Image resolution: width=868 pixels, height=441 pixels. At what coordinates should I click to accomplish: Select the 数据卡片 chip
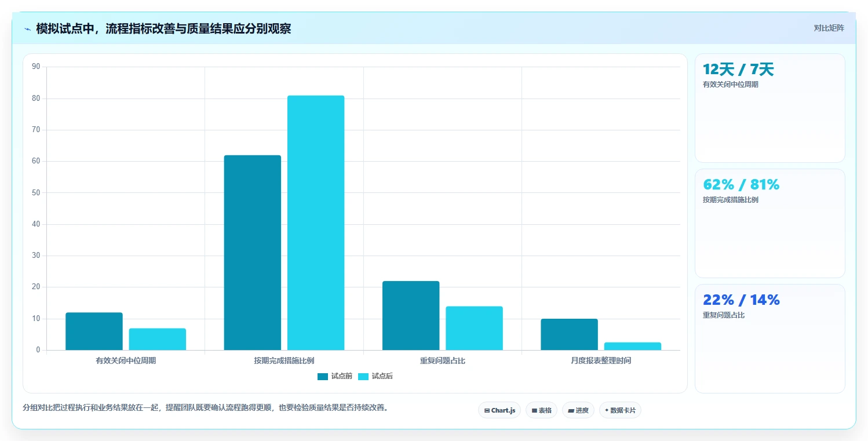[620, 410]
